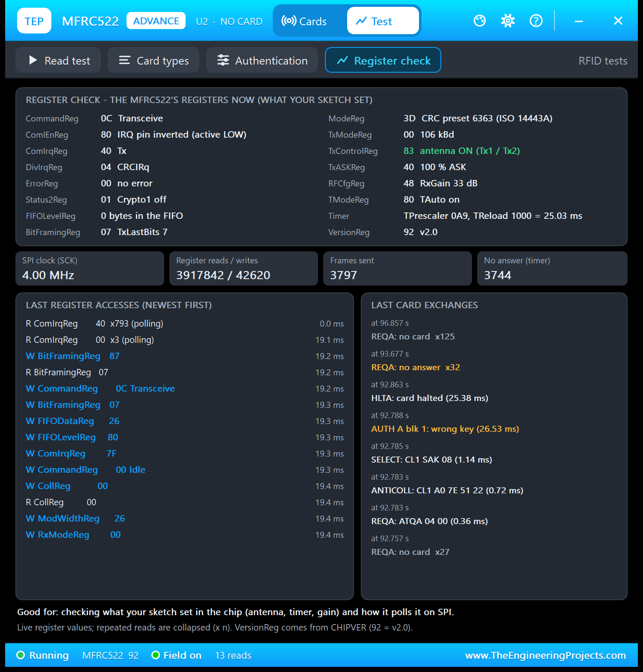The image size is (643, 672).
Task: Open the Authentication test
Action: pyautogui.click(x=262, y=60)
